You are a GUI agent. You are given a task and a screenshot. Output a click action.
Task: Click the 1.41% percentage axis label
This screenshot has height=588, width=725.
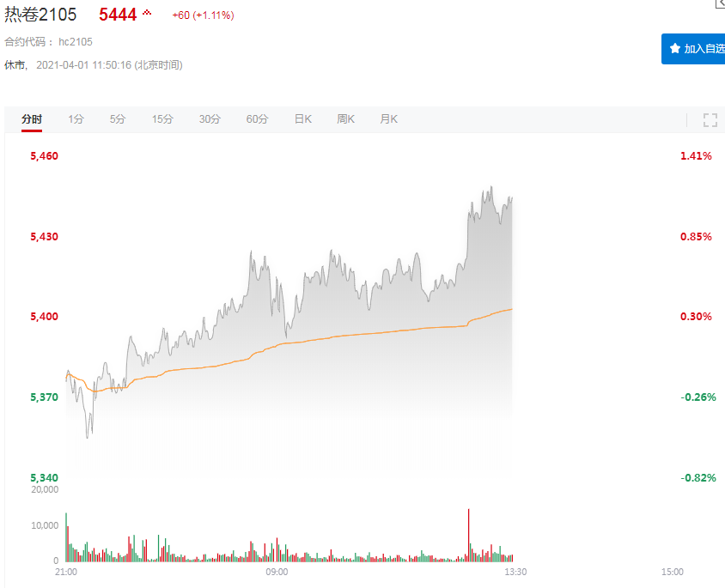(696, 156)
